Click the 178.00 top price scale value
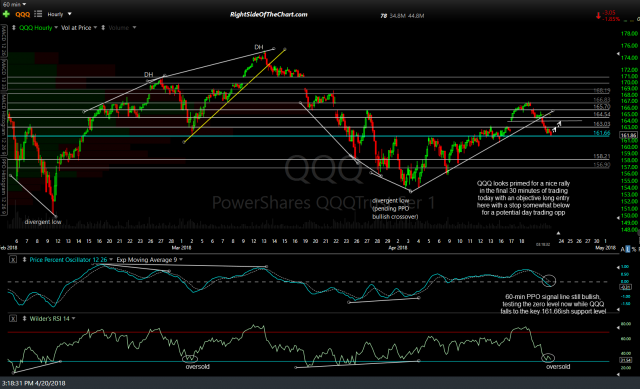The height and width of the screenshot is (389, 640). coord(629,34)
